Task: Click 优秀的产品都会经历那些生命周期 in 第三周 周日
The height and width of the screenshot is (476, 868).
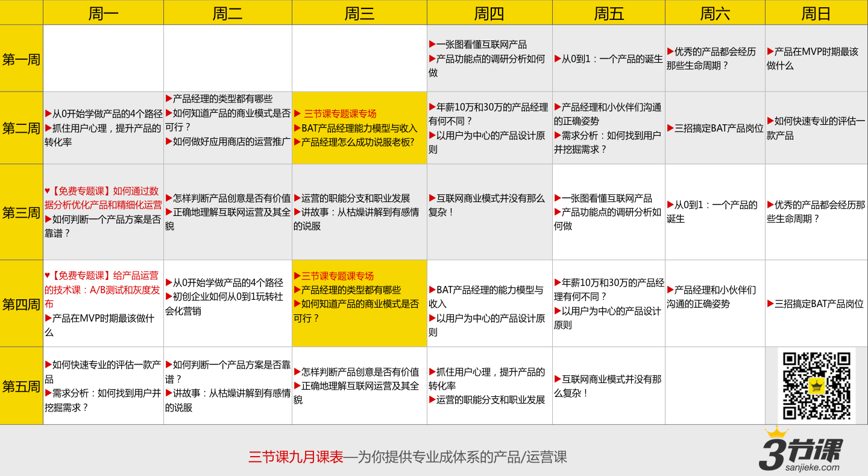Action: pos(816,212)
